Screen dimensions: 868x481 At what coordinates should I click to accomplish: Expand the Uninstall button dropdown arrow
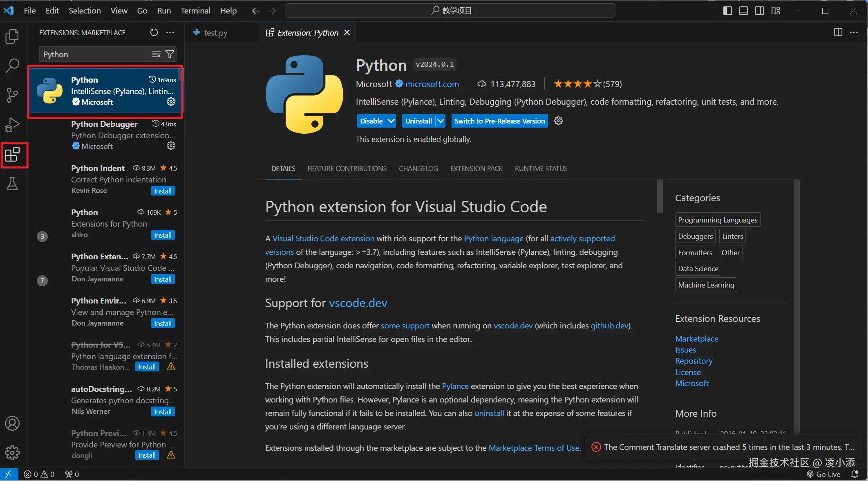pyautogui.click(x=440, y=121)
